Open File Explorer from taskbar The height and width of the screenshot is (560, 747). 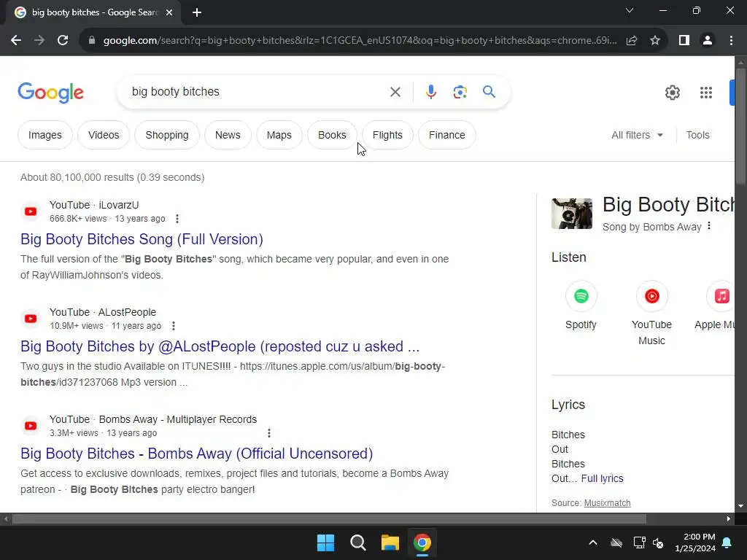click(390, 542)
